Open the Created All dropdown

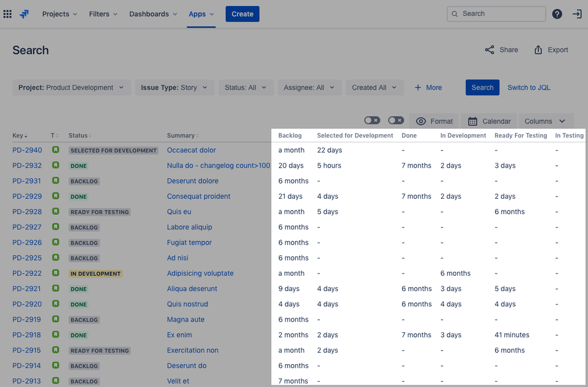click(x=374, y=87)
